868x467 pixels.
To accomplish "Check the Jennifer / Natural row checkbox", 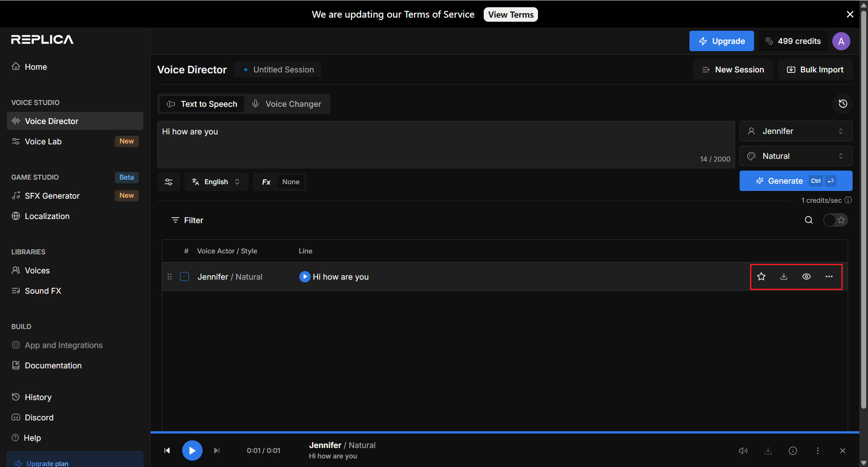I will 184,276.
